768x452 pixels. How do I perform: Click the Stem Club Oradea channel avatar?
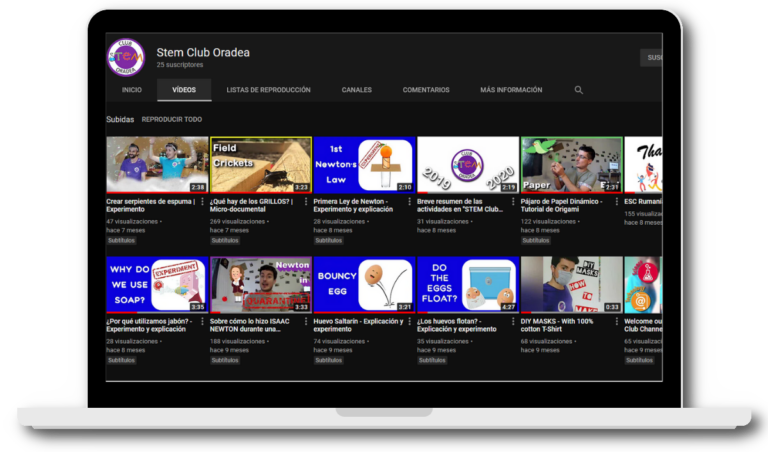click(x=126, y=57)
